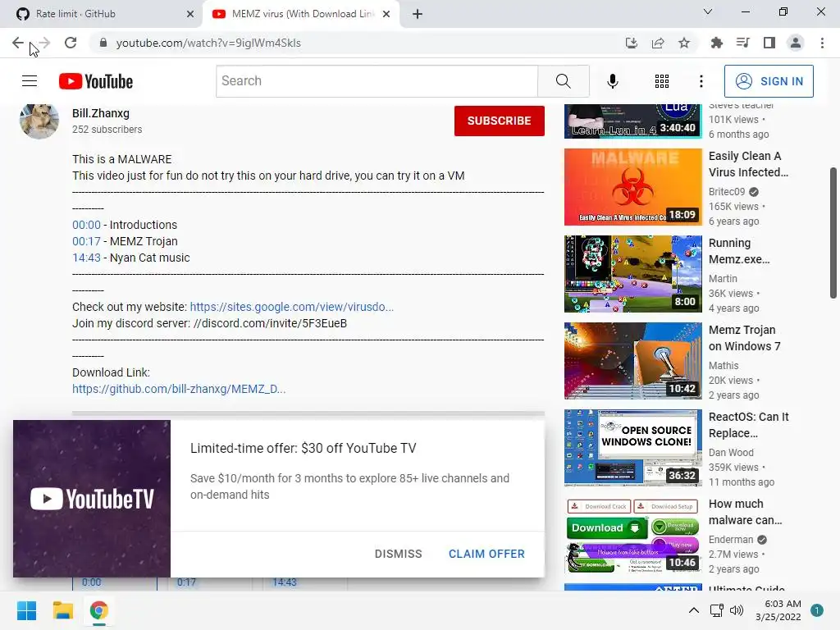Switch to the Rate limit GitHub tab

[x=101, y=14]
